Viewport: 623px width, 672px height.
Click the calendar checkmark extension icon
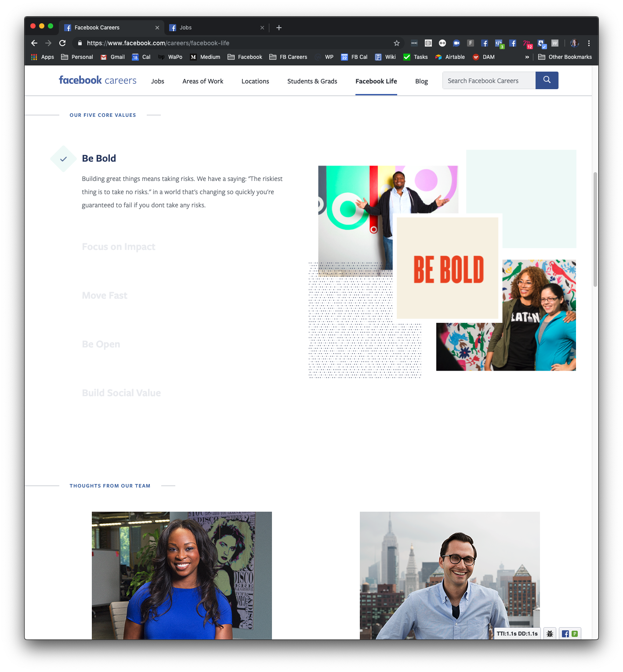(x=542, y=43)
